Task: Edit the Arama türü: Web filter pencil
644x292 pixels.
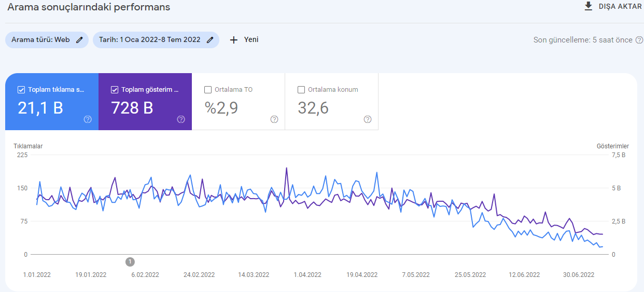Action: (79, 40)
